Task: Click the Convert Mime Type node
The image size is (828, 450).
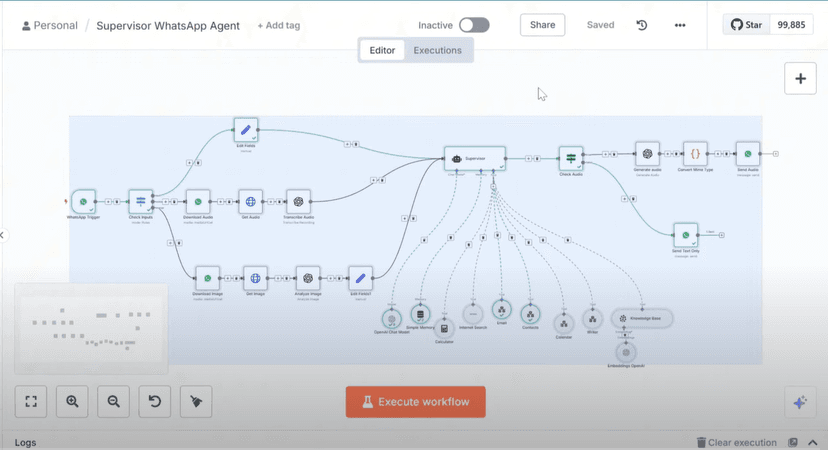Action: coord(695,154)
